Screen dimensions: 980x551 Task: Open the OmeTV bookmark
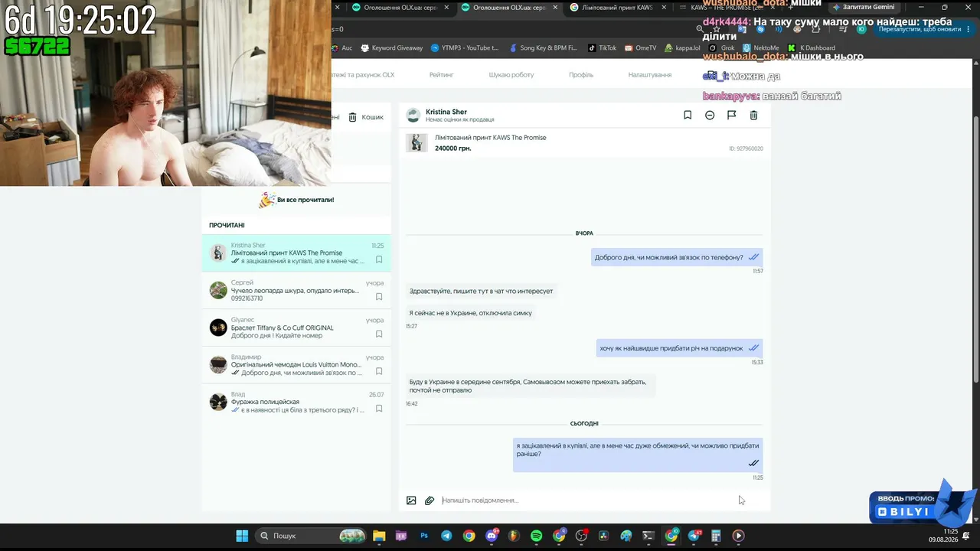click(x=640, y=47)
